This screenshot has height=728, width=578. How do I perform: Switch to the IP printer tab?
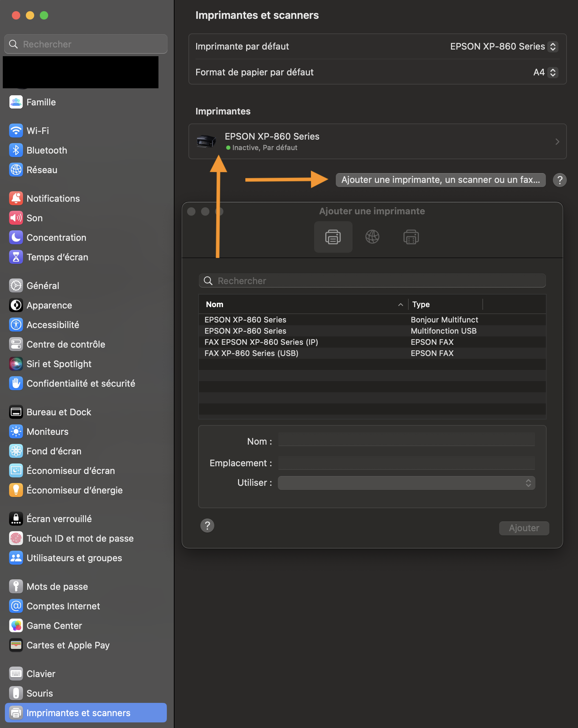(x=372, y=237)
